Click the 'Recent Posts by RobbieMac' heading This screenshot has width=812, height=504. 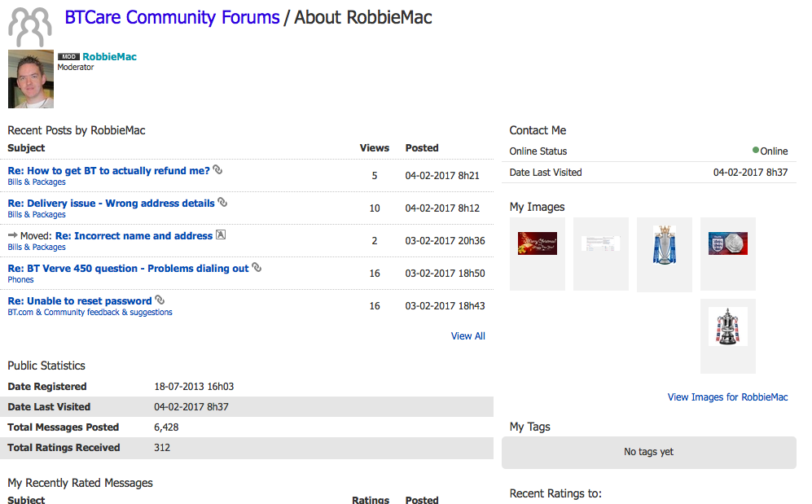[x=77, y=130]
